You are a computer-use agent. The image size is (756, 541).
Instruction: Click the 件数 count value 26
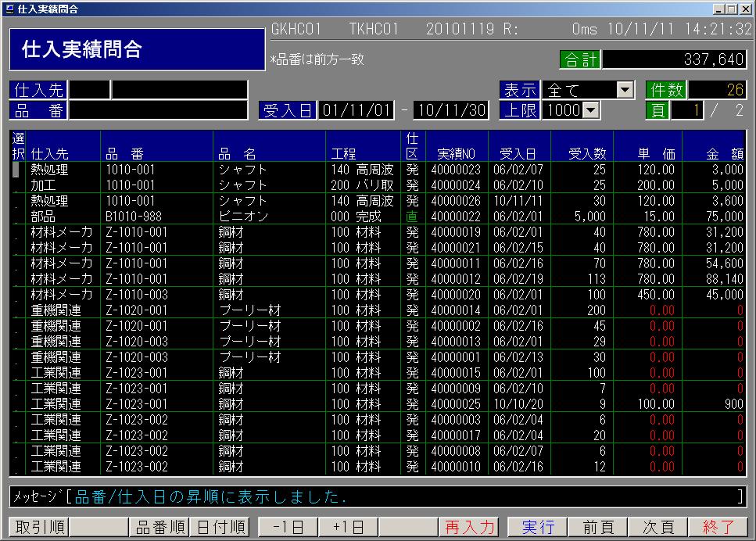coord(717,90)
